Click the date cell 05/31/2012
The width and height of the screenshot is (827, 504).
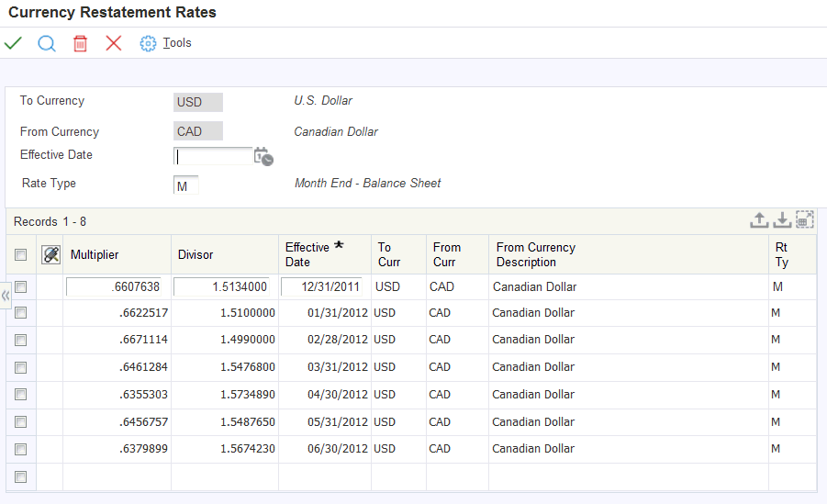338,421
